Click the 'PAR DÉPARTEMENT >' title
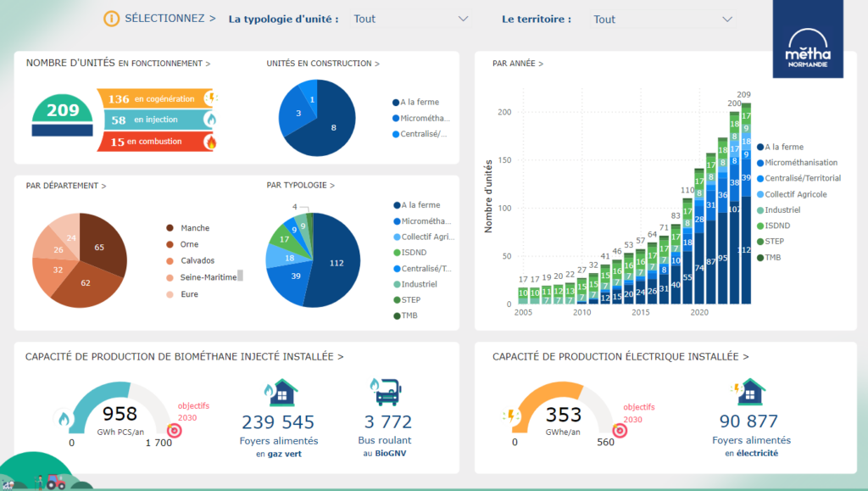 click(x=66, y=186)
